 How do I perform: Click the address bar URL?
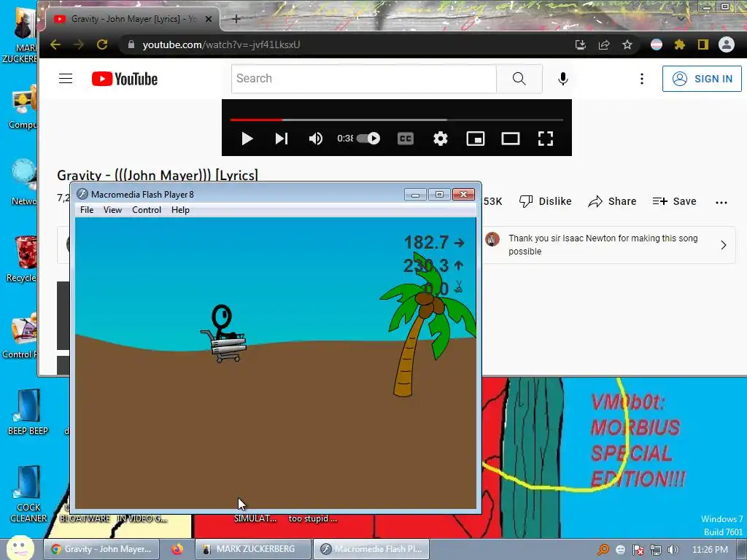(x=221, y=44)
